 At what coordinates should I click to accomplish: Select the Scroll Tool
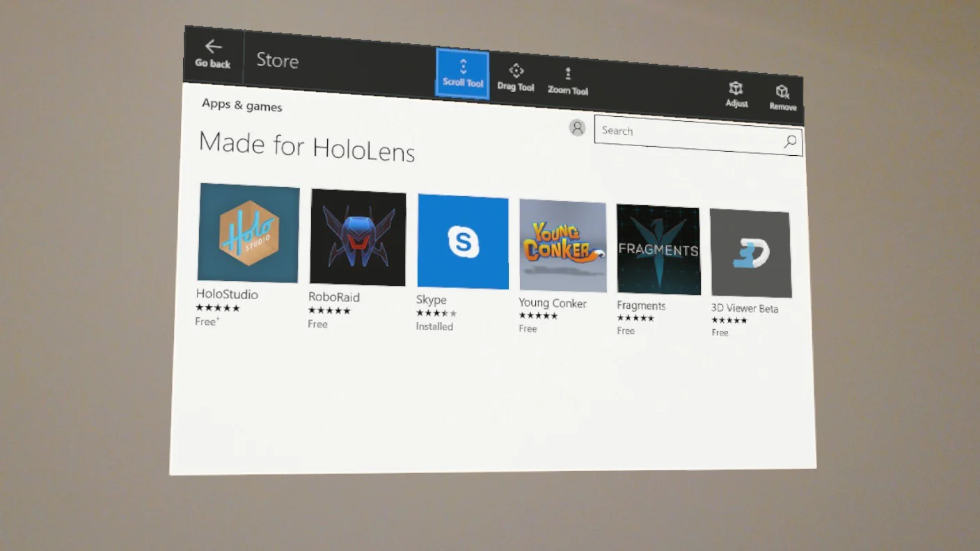point(463,74)
